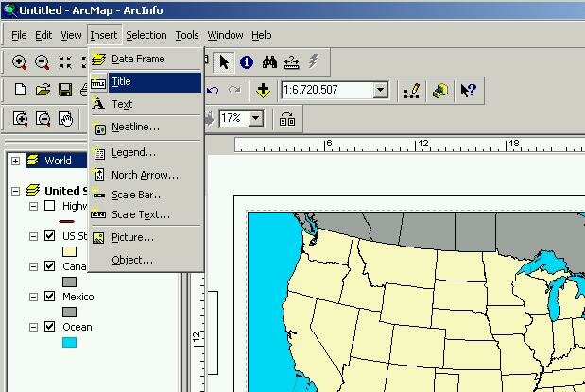
Task: Open the Help menu
Action: tap(262, 35)
